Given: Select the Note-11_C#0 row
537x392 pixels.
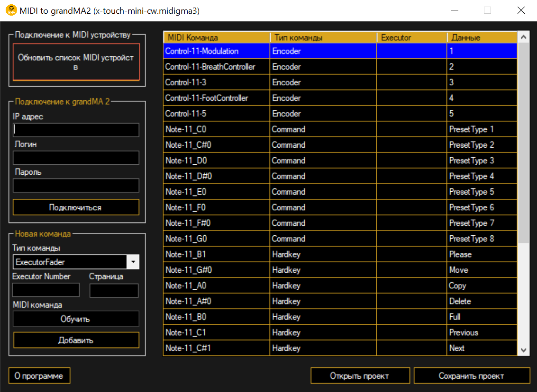Looking at the screenshot, I should pyautogui.click(x=340, y=145).
